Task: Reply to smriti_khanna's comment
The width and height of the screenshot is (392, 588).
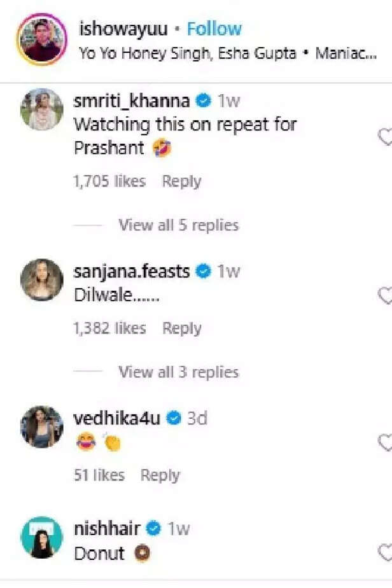Action: click(181, 181)
